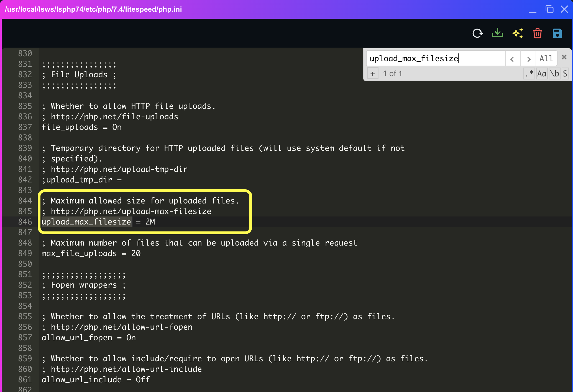The width and height of the screenshot is (573, 392).
Task: Toggle case sensitive Aa search option
Action: point(542,74)
